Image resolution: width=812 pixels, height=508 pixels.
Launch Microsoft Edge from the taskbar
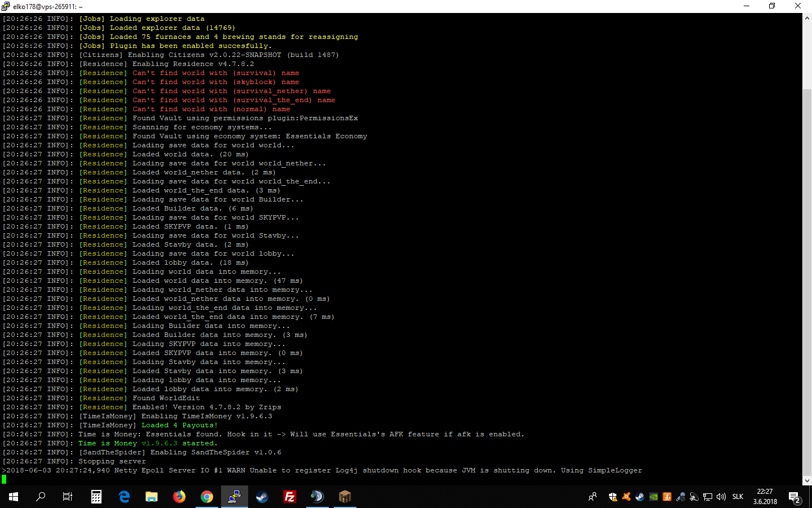click(x=124, y=497)
